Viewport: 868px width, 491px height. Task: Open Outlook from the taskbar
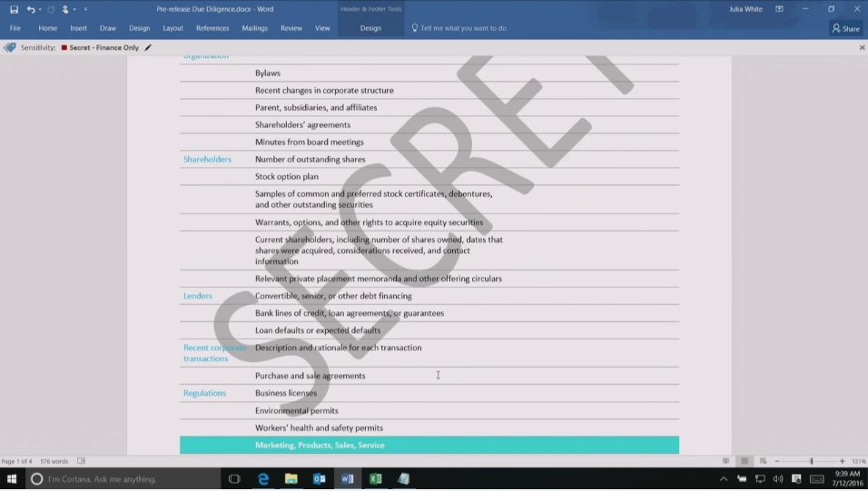click(319, 478)
